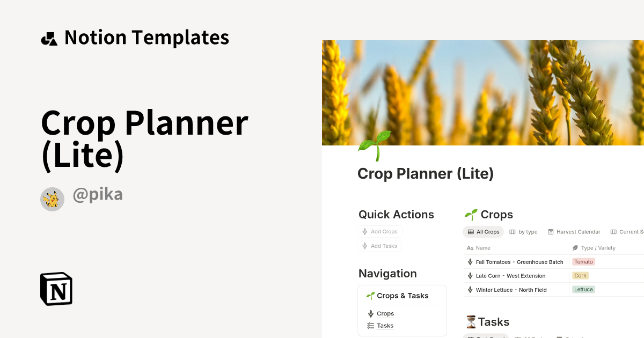Open the Name column property dropdown
Screen dimensions: 644x338
pos(482,248)
